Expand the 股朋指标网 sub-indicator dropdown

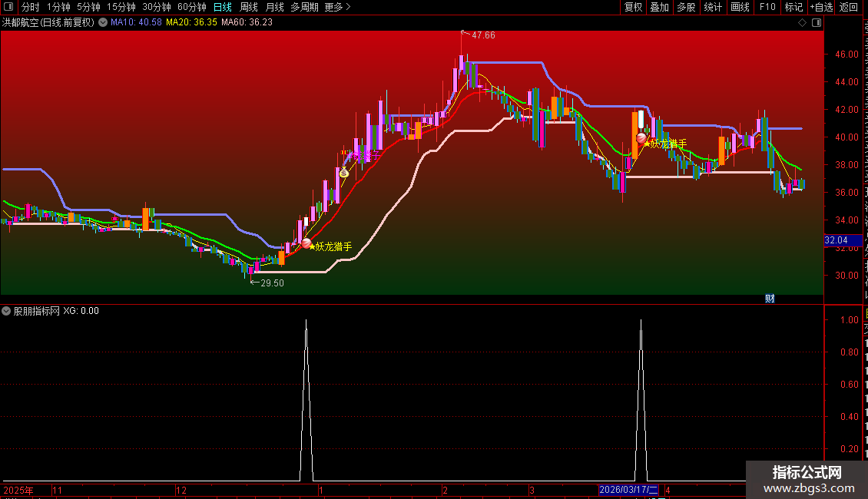[x=6, y=311]
